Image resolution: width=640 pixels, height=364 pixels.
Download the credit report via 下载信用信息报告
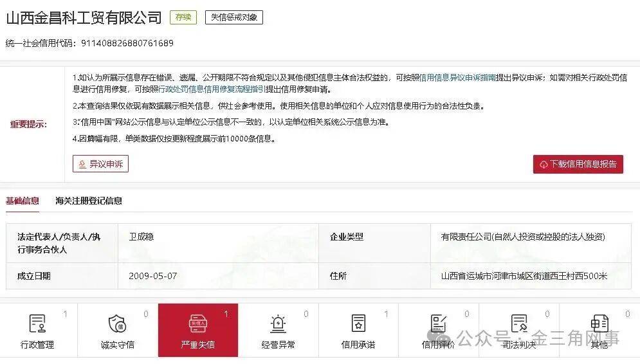[x=578, y=164]
